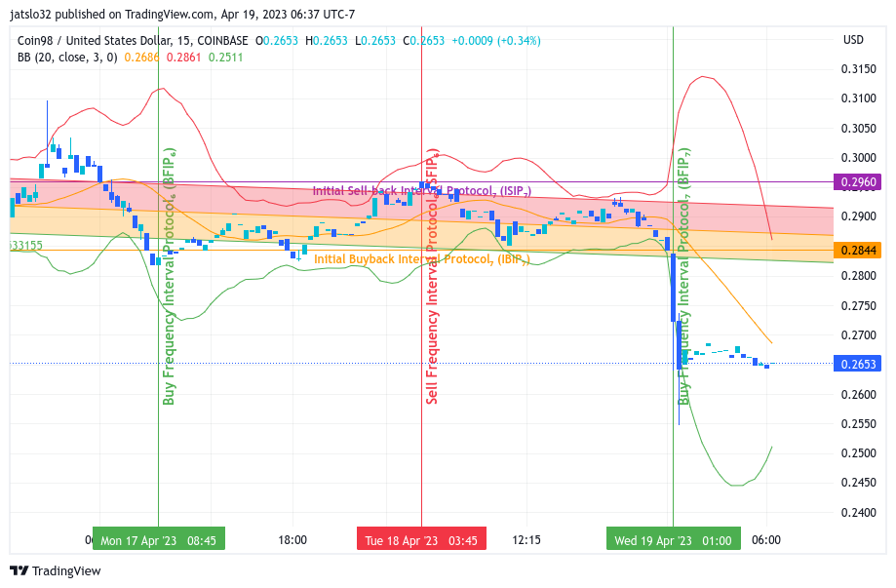Click the 0.2700 price axis label
This screenshot has height=588, width=896.
tap(859, 335)
